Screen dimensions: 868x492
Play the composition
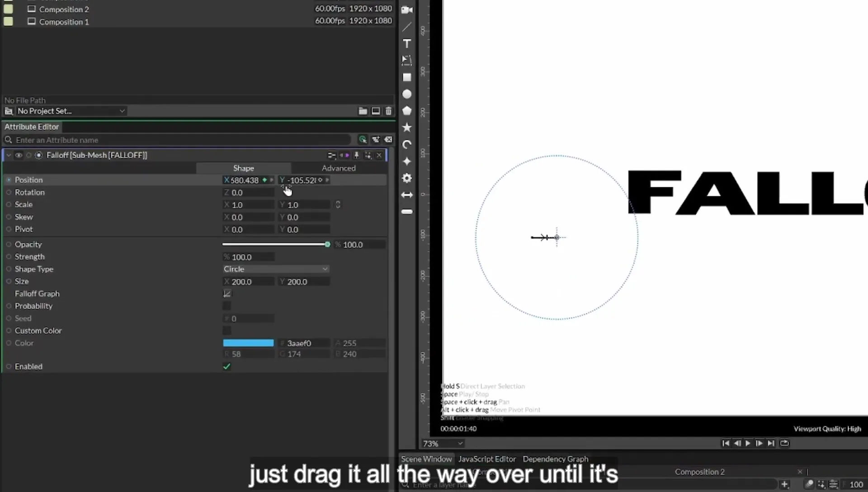coord(748,443)
